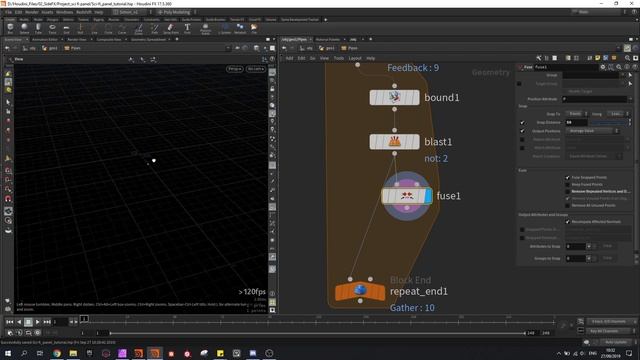Click the fuse1 node name field
The width and height of the screenshot is (640, 360).
[566, 67]
